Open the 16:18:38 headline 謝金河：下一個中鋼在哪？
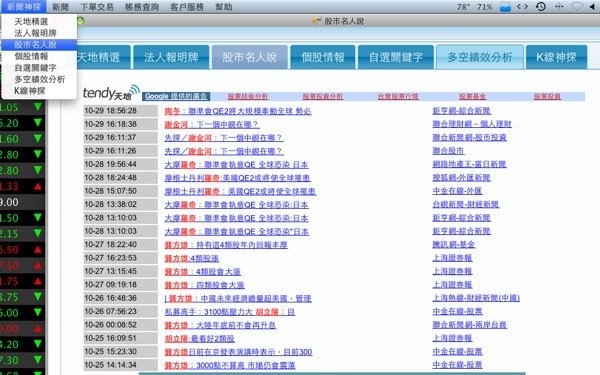600x375 pixels. pyautogui.click(x=212, y=124)
